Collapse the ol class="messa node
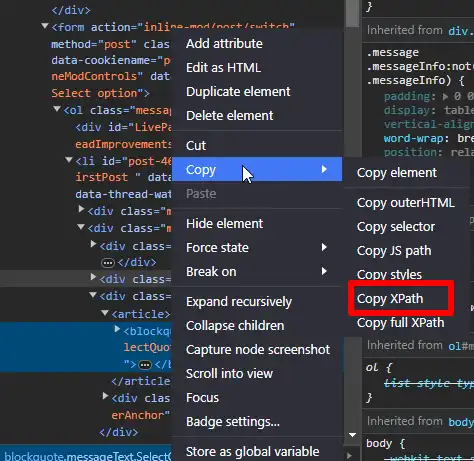This screenshot has height=461, width=474. (x=57, y=109)
